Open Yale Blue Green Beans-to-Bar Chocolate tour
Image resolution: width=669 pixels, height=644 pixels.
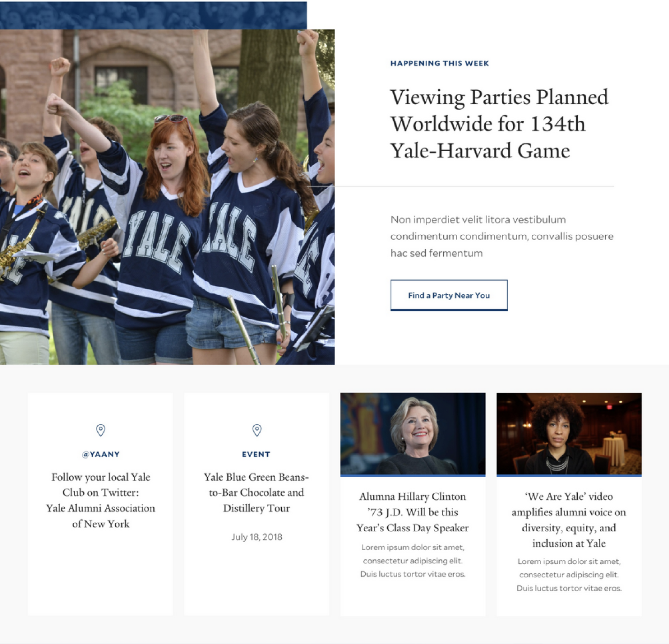(256, 492)
